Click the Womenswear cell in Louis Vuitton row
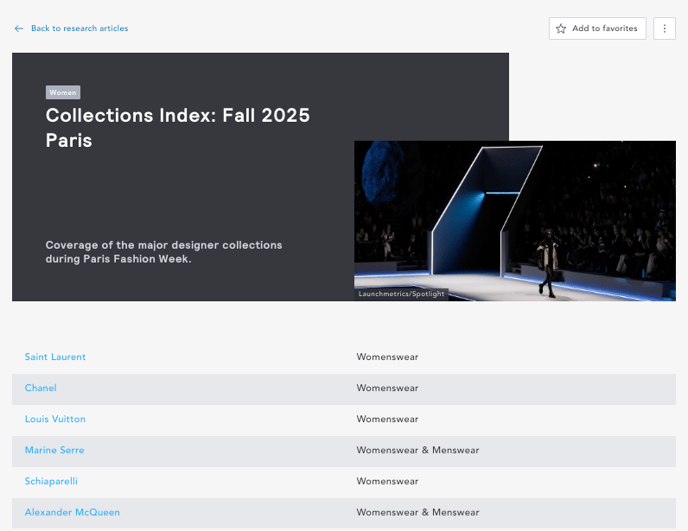688x531 pixels. coord(387,419)
